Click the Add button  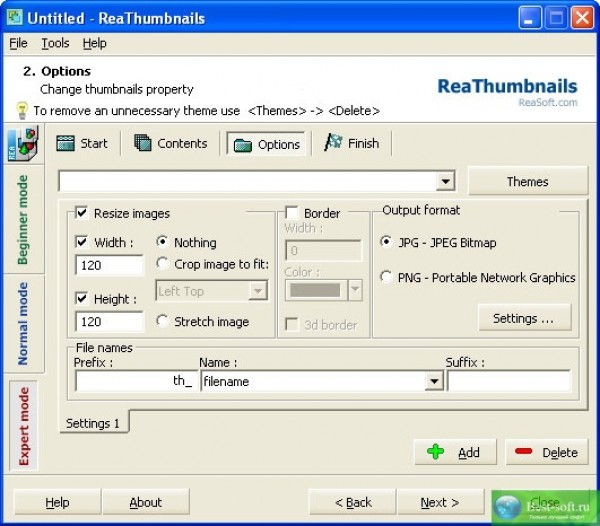click(x=455, y=452)
